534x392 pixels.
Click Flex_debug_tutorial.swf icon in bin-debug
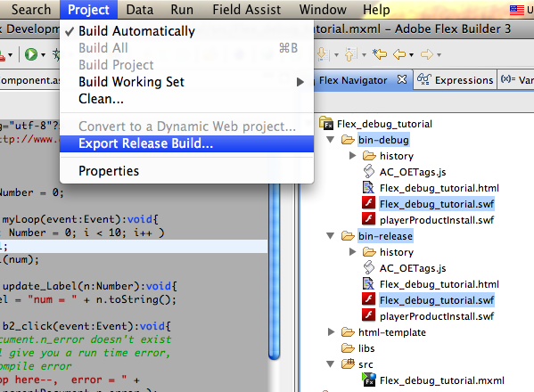[368, 203]
